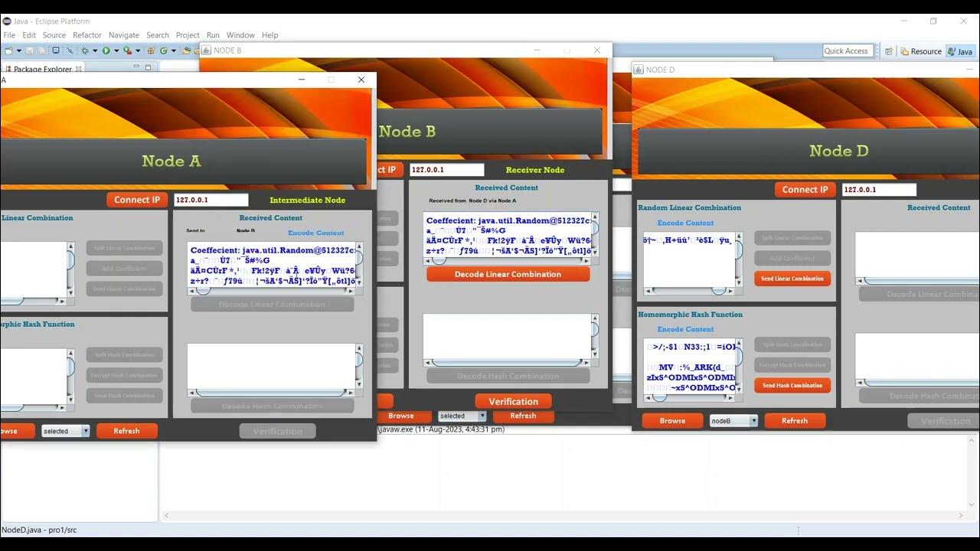Click Connect IP button in Node A window
The width and height of the screenshot is (980, 551).
click(137, 200)
